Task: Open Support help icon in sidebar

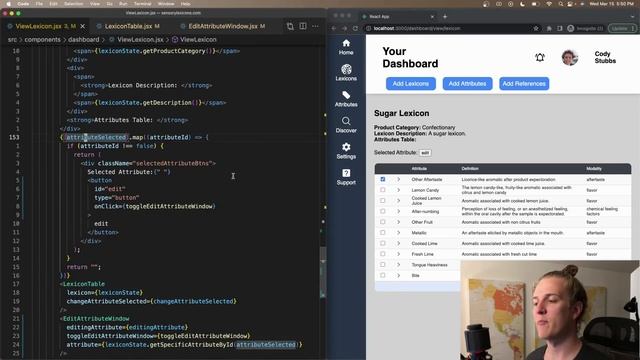Action: pos(346,177)
